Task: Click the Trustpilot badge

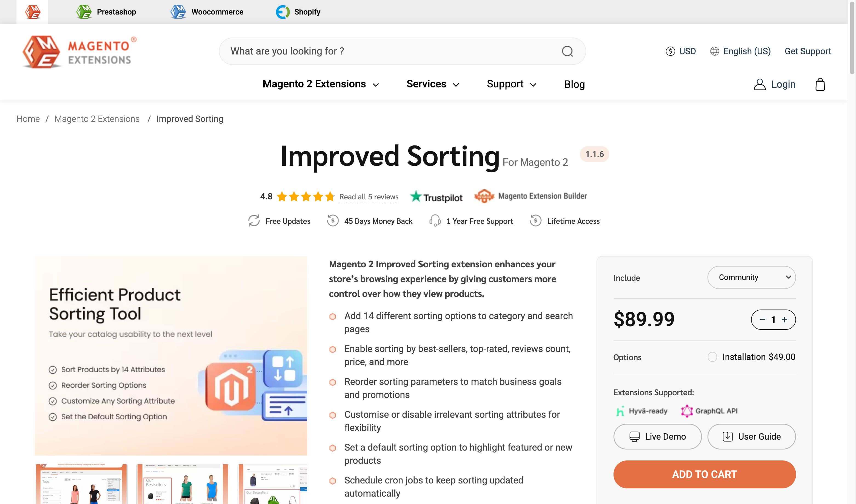Action: pos(436,196)
